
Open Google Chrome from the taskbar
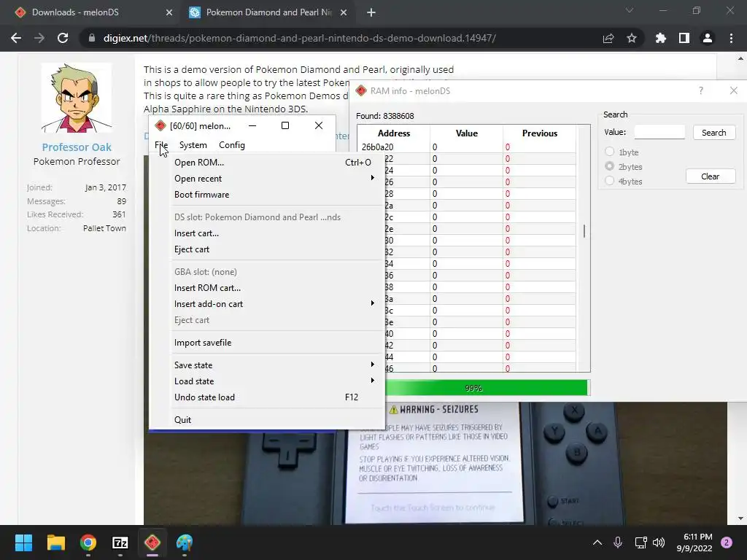point(88,542)
